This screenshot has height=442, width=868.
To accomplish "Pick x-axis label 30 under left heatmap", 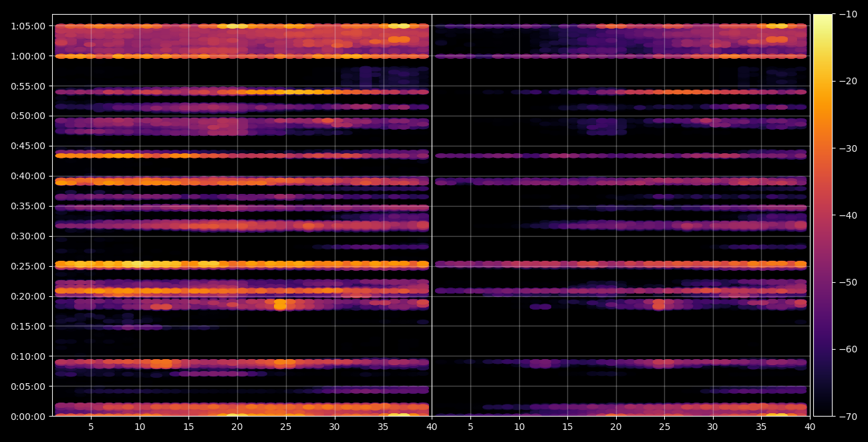I will click(334, 426).
